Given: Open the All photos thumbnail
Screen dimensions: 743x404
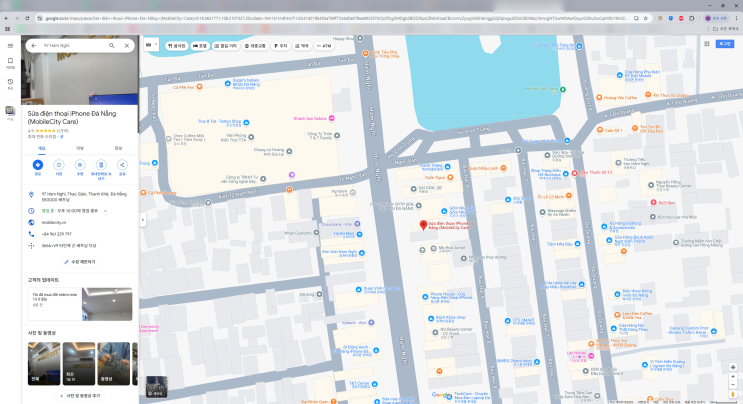Looking at the screenshot, I should point(44,363).
